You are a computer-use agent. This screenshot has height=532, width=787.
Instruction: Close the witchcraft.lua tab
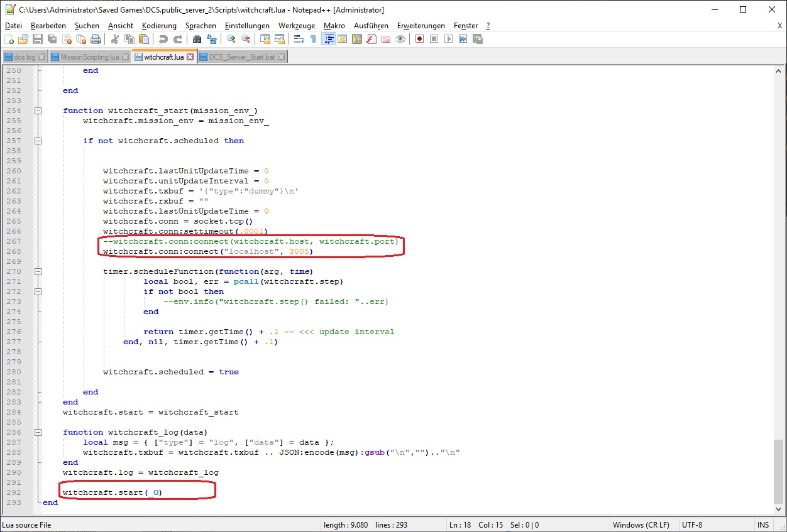pos(190,57)
